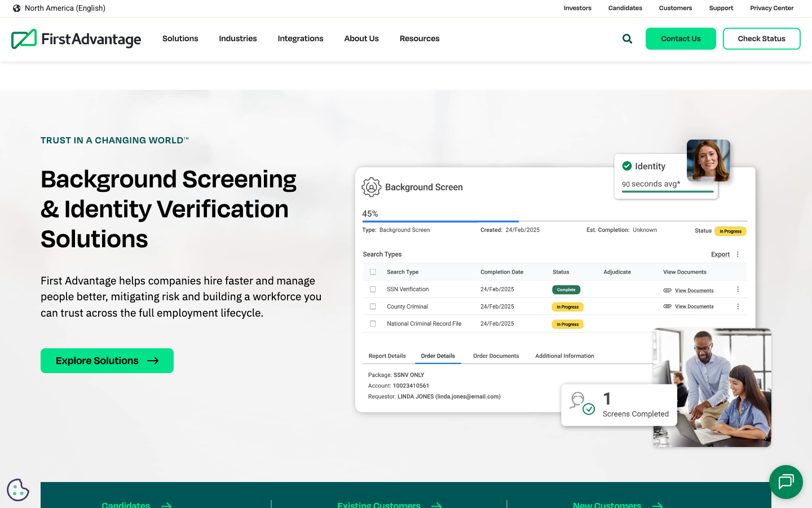Viewport: 812px width, 508px height.
Task: Click the "Est. Completion: Unknown" text
Action: point(621,230)
